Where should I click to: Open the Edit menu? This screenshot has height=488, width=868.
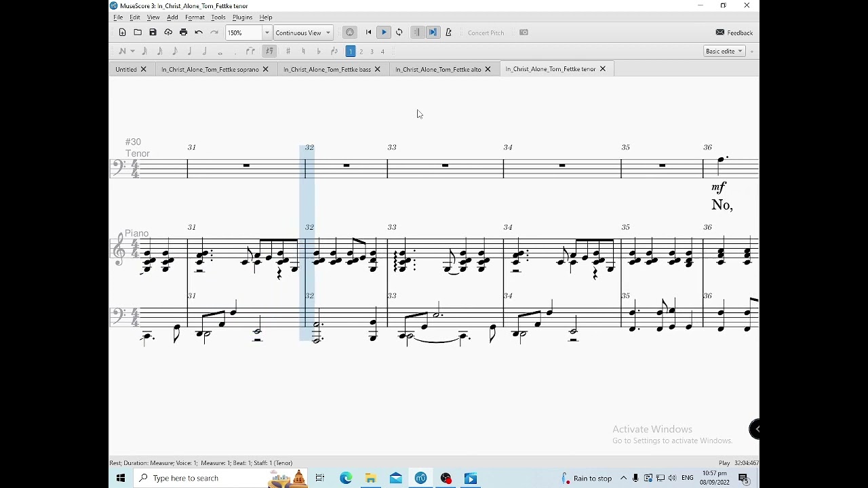tap(135, 17)
